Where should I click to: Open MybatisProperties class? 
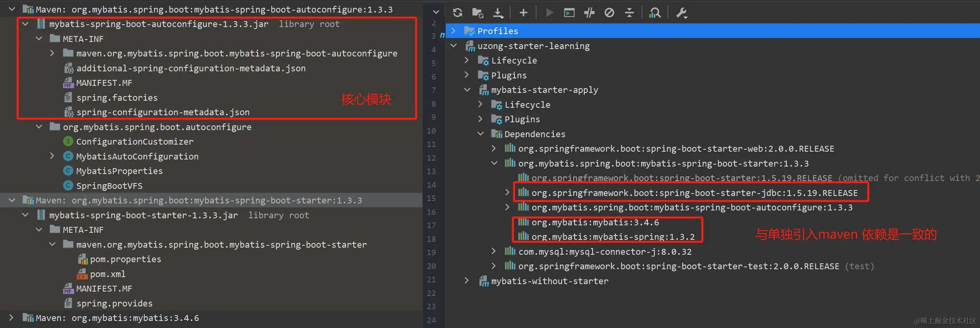(x=119, y=171)
